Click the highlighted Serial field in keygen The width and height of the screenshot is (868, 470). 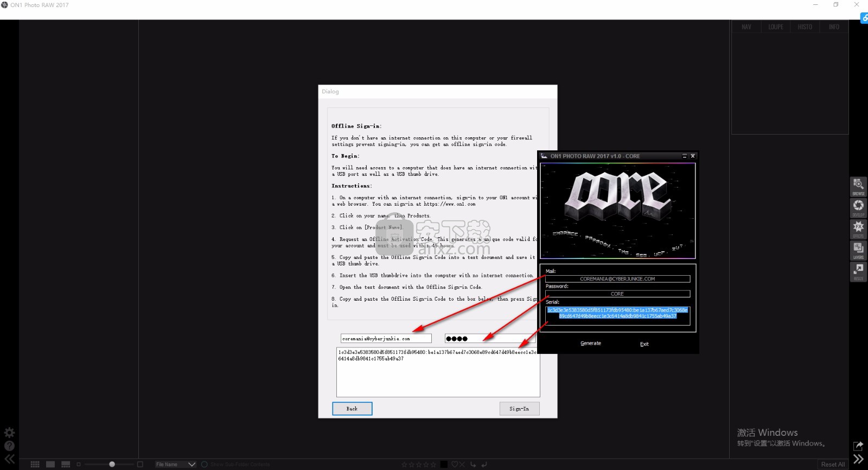coord(617,316)
